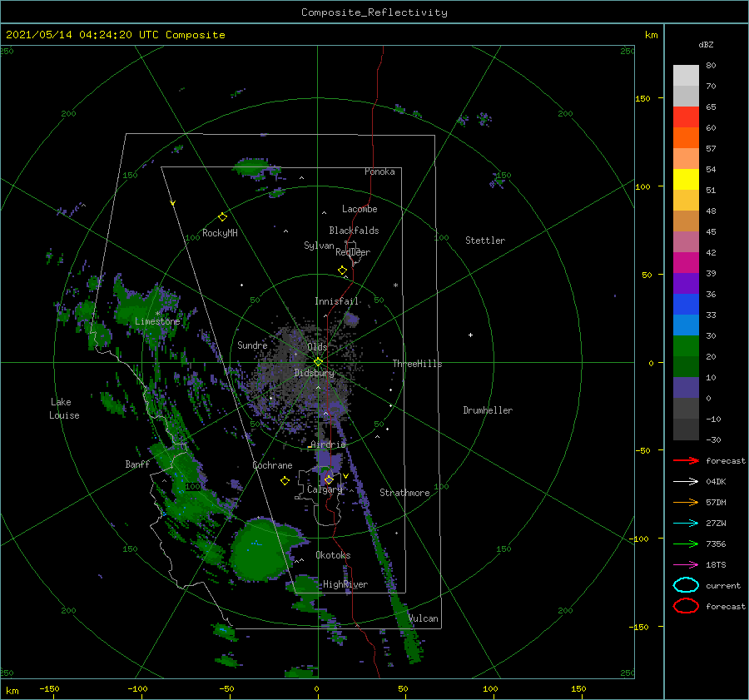Click the Composite_Reflectivity title
This screenshot has height=700, width=749.
coord(374,12)
